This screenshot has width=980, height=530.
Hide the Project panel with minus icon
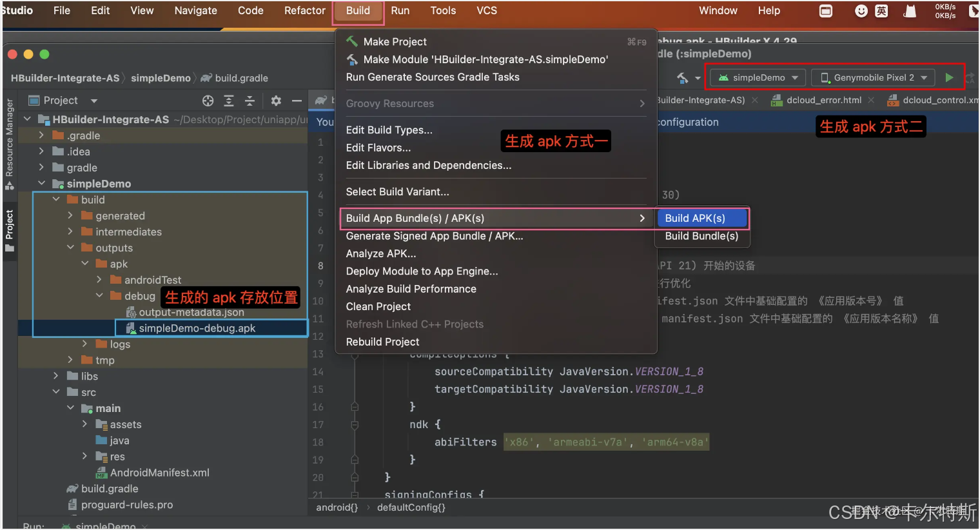point(297,101)
